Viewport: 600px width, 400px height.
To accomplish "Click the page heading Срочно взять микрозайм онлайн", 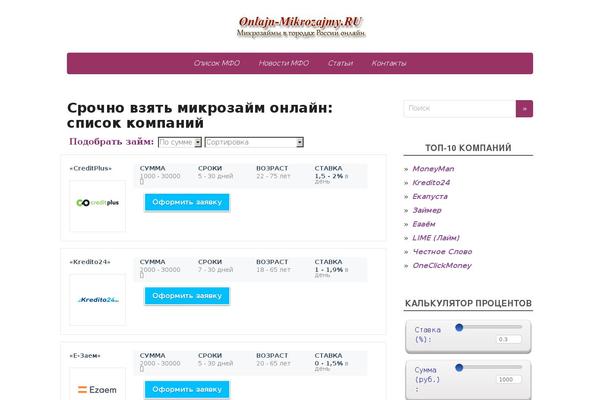I will coord(200,115).
